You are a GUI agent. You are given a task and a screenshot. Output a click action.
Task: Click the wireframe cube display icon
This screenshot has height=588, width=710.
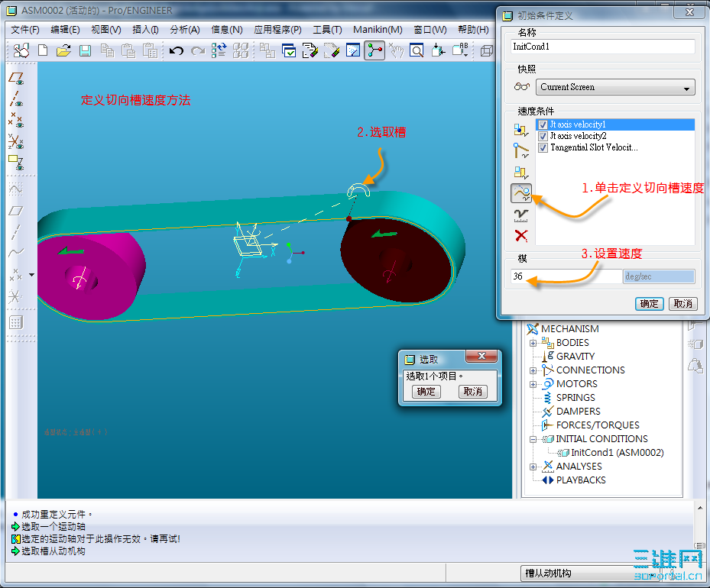486,50
